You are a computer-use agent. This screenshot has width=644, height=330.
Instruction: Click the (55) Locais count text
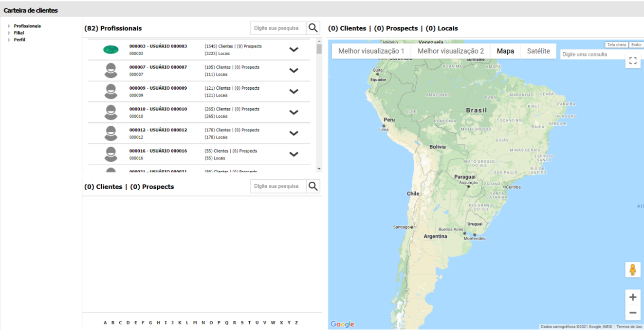point(215,158)
